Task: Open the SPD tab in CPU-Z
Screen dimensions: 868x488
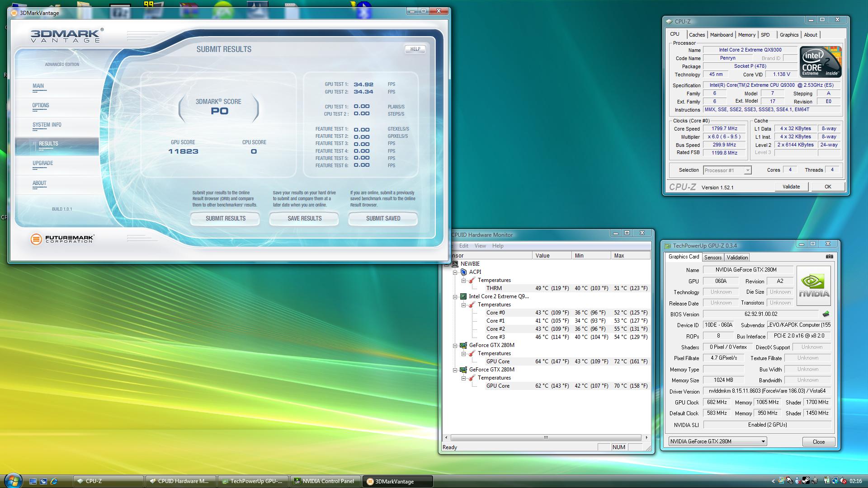Action: coord(765,35)
